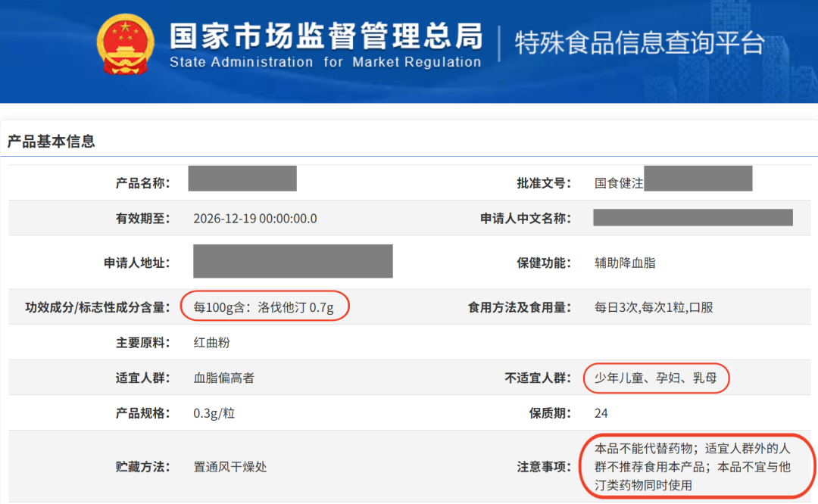Click the 产品基本信息 section heading
Viewport: 818px width, 504px height.
pos(51,142)
